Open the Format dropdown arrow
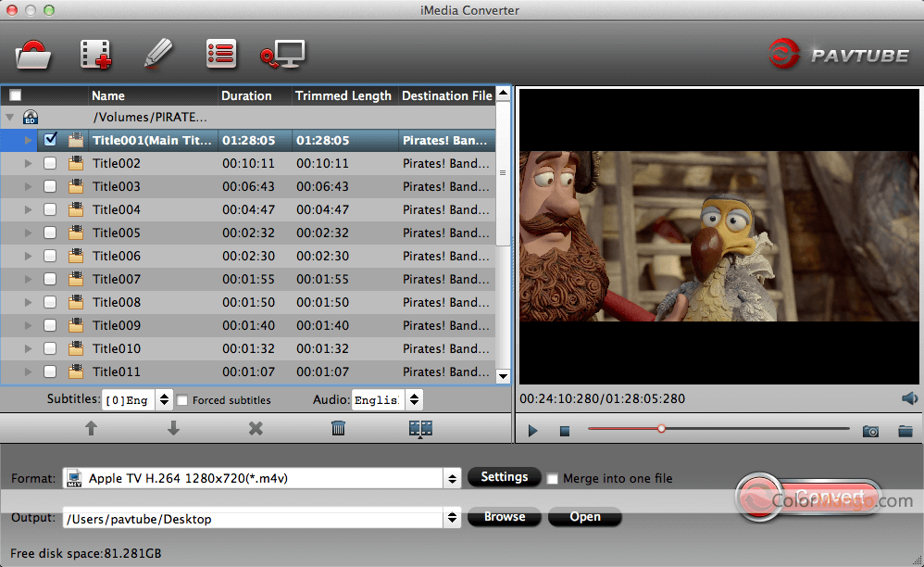 coord(452,479)
